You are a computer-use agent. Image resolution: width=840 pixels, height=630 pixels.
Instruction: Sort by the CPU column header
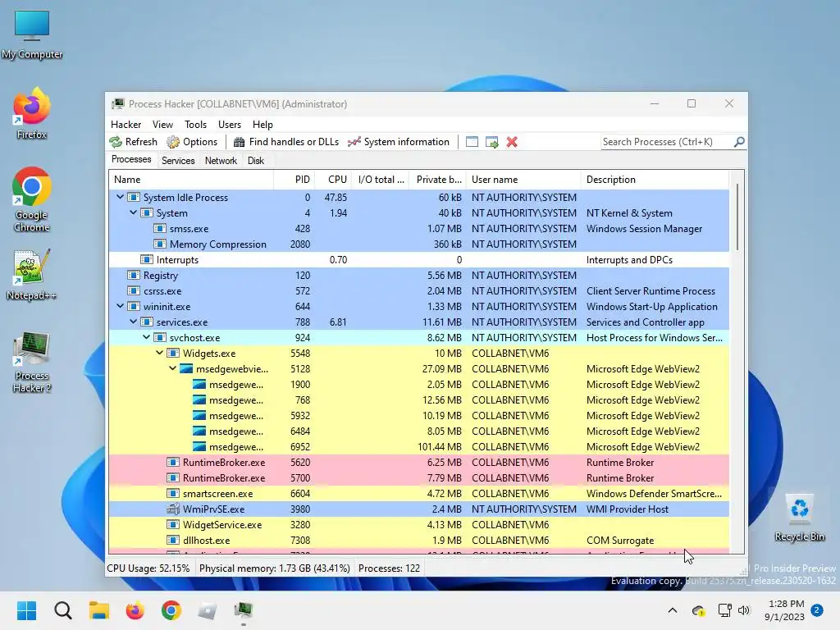click(x=335, y=180)
